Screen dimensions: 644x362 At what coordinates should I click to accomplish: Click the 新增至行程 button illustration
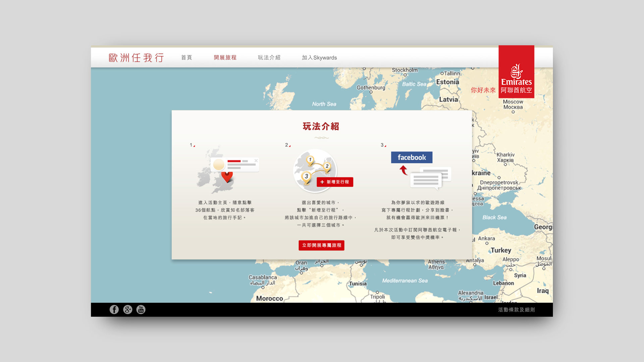335,182
